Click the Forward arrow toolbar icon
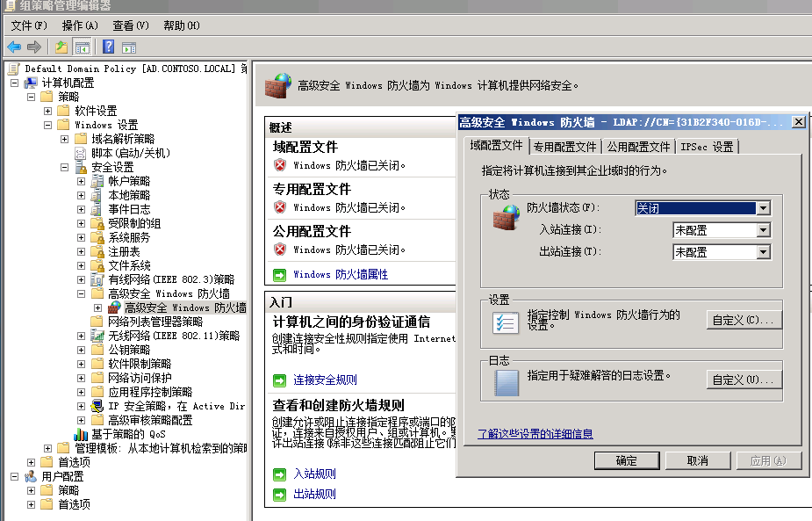 (x=34, y=47)
